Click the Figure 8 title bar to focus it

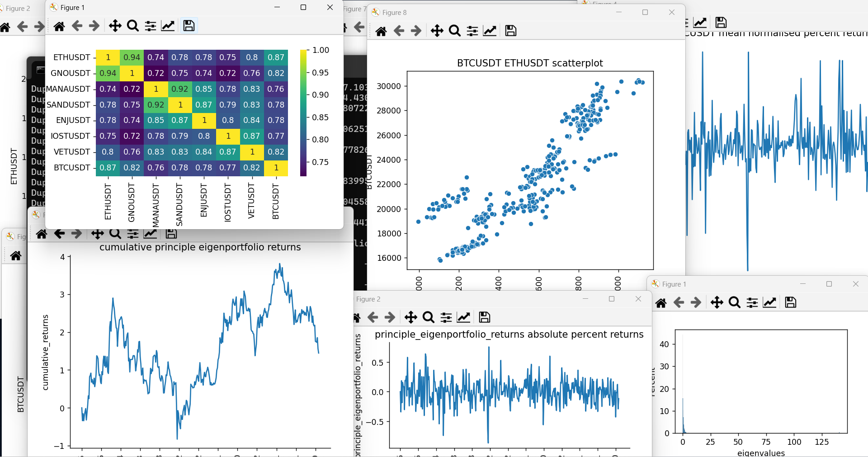pyautogui.click(x=497, y=12)
